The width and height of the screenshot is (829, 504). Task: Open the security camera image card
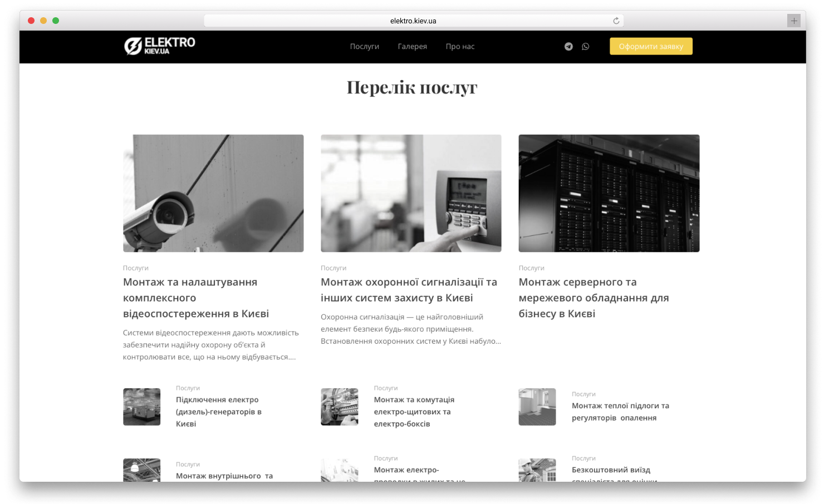point(213,193)
